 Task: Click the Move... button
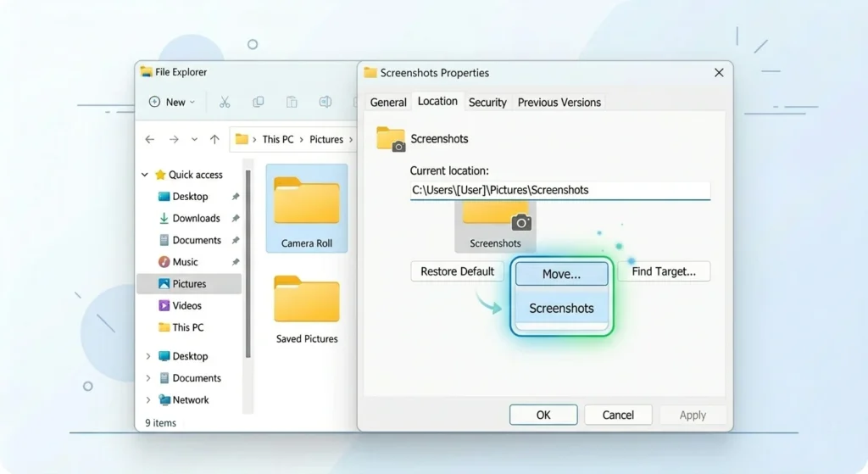[x=561, y=274]
